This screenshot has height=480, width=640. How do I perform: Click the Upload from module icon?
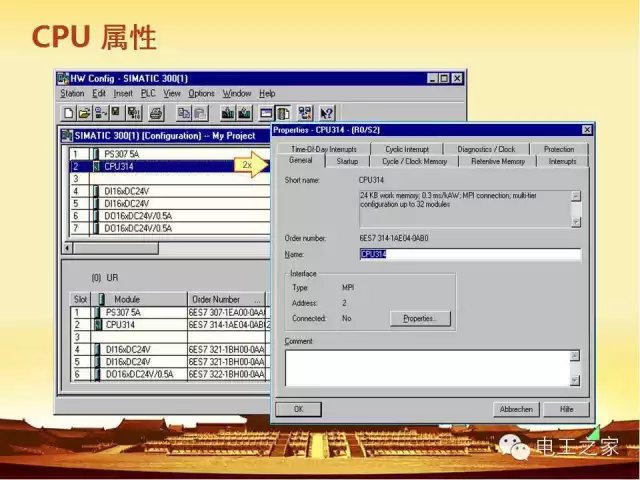pos(245,113)
